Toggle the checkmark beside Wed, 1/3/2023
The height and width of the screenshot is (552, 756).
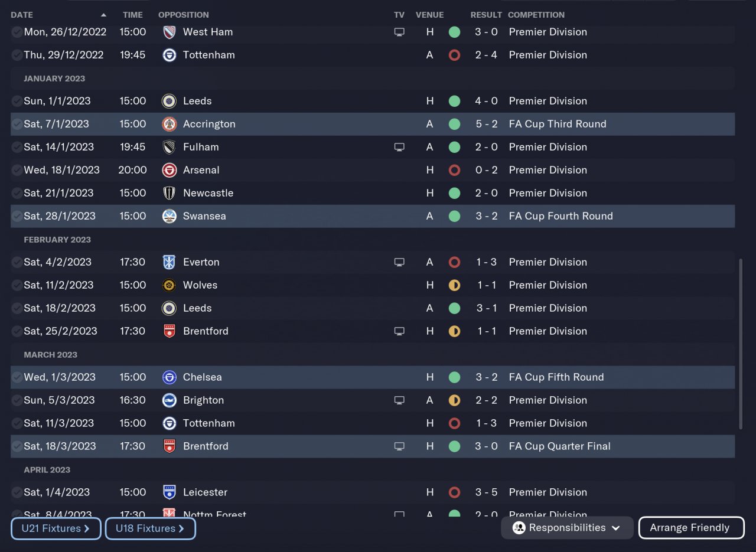pyautogui.click(x=17, y=377)
